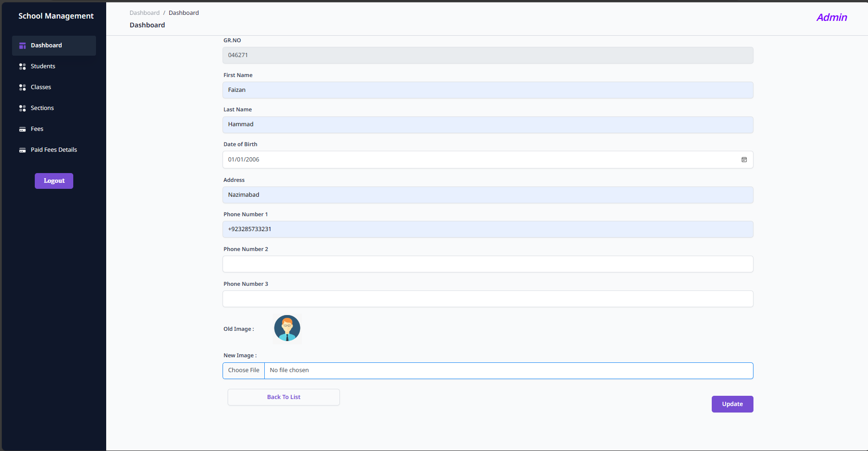The image size is (868, 451).
Task: Click the Fees card icon
Action: [22, 129]
